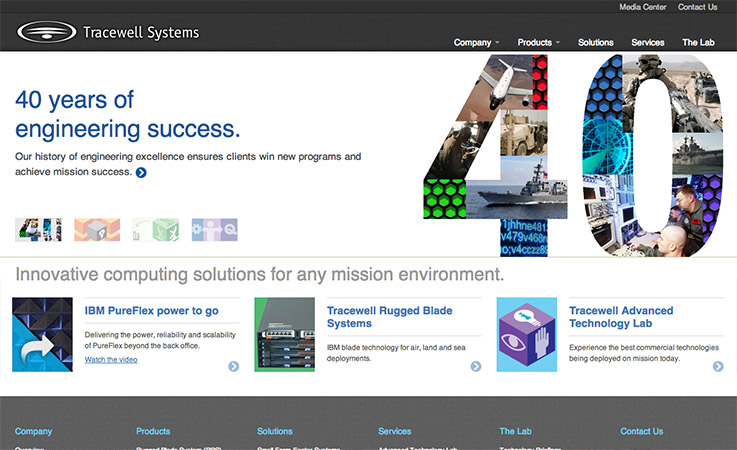Open the Solutions nav item
This screenshot has height=450, width=737.
pos(595,43)
